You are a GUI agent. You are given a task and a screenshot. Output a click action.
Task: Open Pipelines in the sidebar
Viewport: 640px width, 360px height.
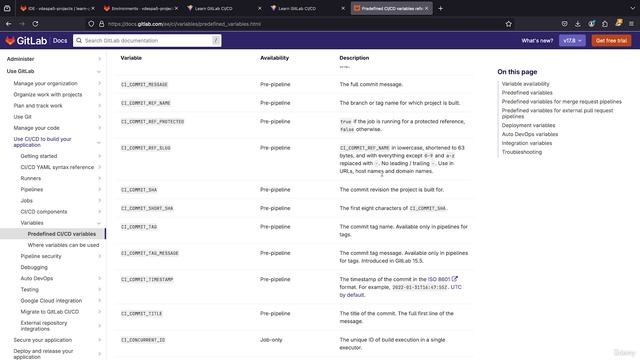(32, 189)
